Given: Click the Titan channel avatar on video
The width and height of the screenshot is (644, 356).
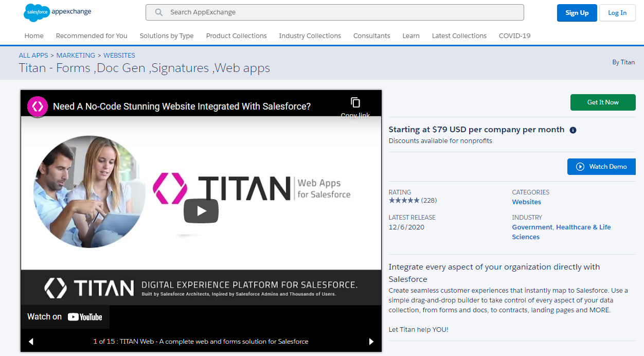Looking at the screenshot, I should click(38, 106).
